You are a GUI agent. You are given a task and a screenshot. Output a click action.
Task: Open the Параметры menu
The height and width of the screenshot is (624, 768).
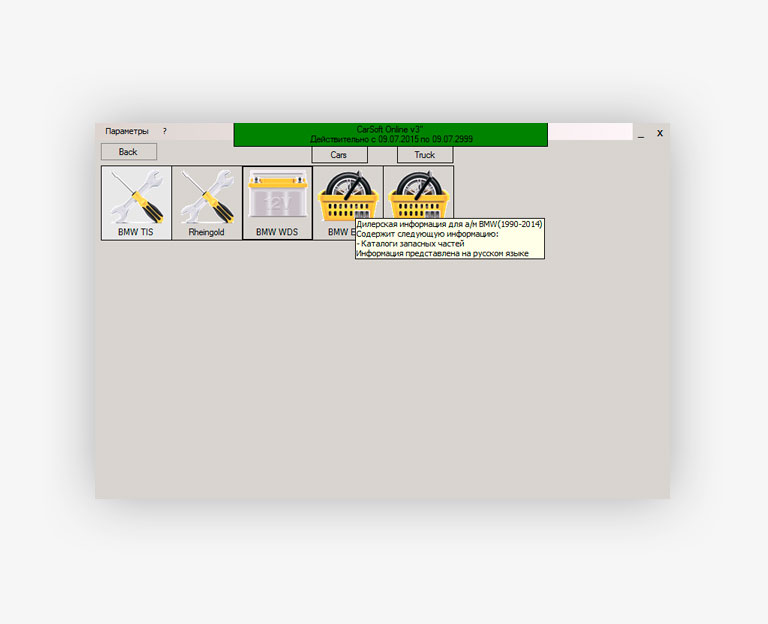pos(127,131)
